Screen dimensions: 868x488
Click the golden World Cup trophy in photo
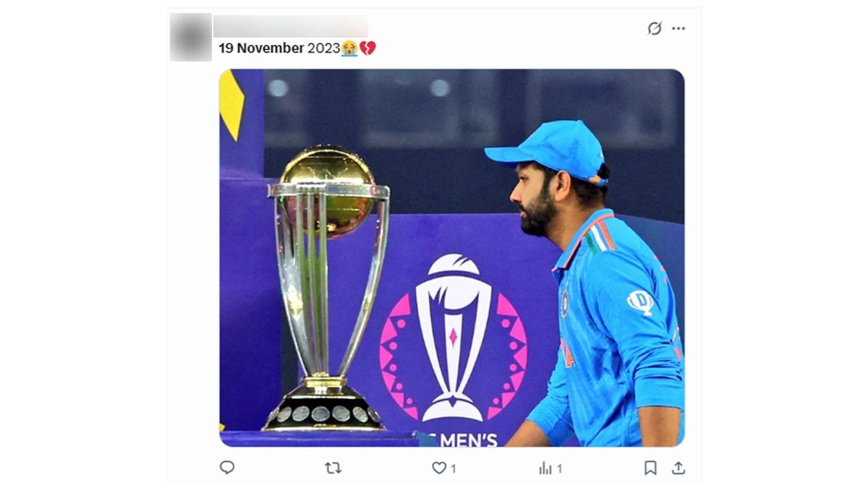tap(327, 289)
